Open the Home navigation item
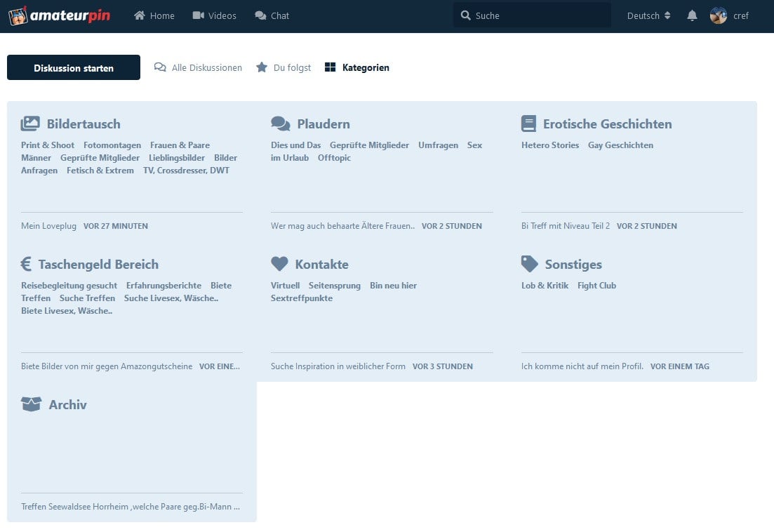Image resolution: width=774 pixels, height=532 pixels. (x=154, y=15)
